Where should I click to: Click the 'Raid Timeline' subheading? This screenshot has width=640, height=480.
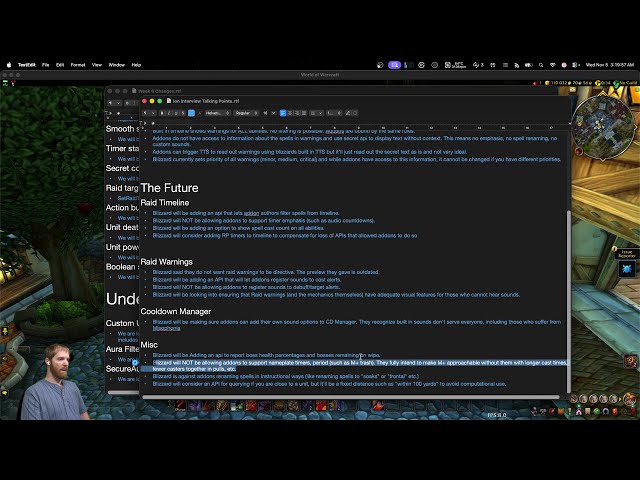(x=165, y=203)
